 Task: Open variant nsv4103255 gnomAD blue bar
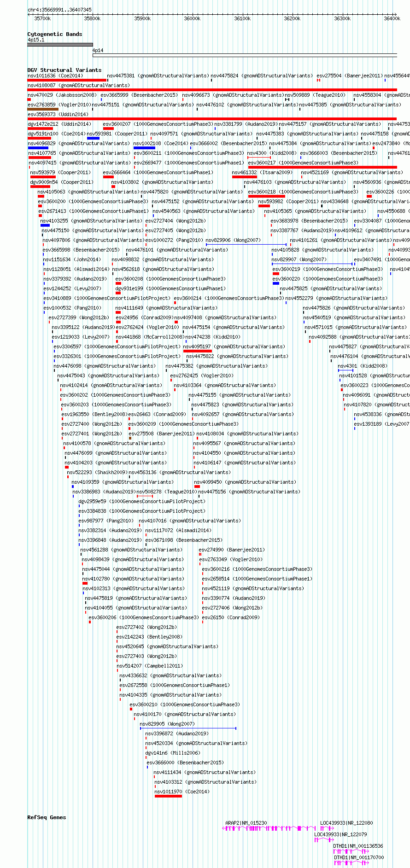click(45, 225)
